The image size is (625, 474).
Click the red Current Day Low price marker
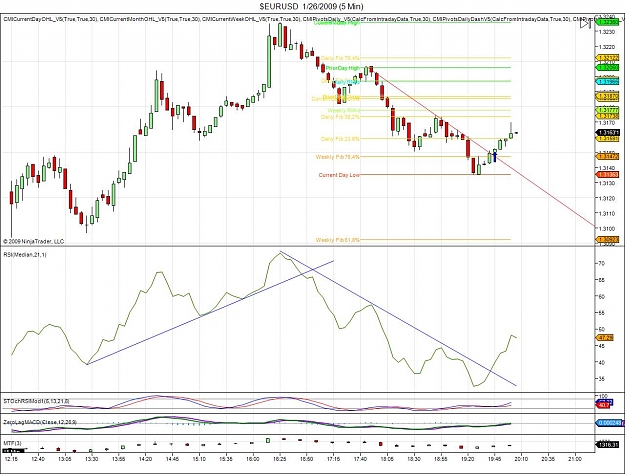[x=607, y=175]
